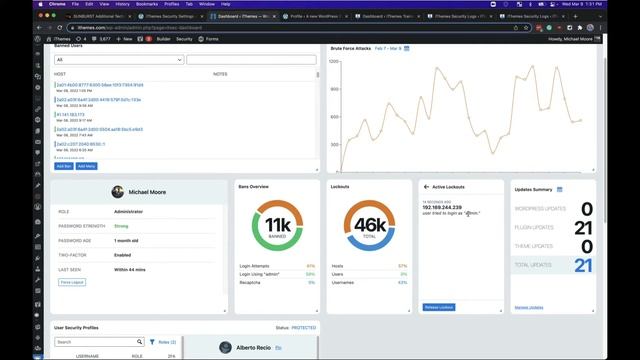
Task: Click the Banned Users search text field
Action: (251, 60)
